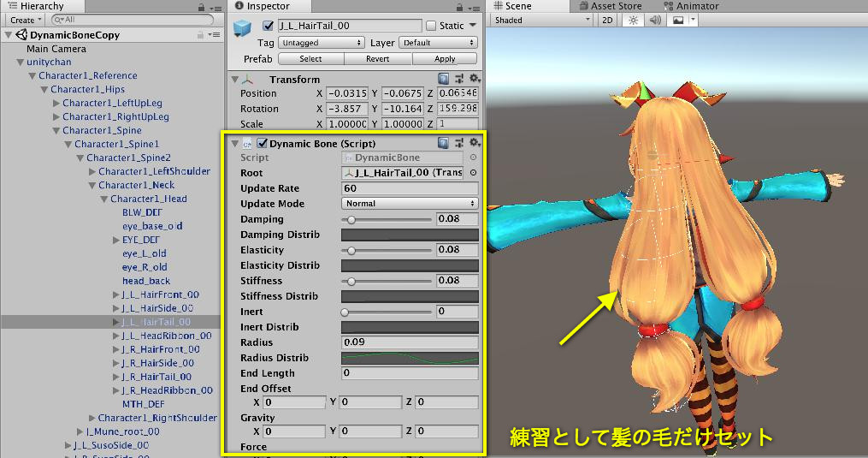Collapse the Transform component
868x458 pixels.
(235, 80)
